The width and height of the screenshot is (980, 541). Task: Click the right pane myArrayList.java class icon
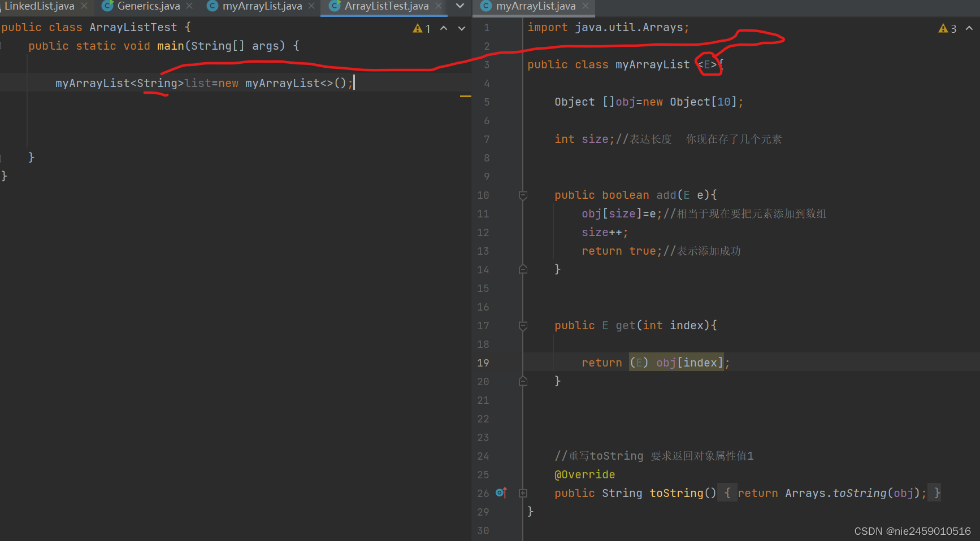point(485,6)
